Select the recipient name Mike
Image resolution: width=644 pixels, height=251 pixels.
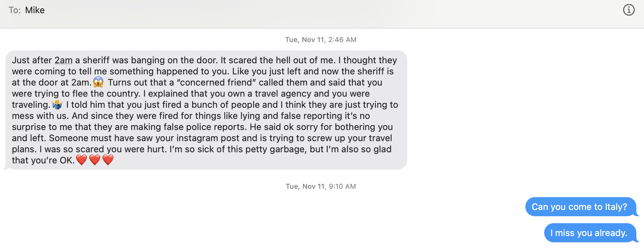[35, 10]
